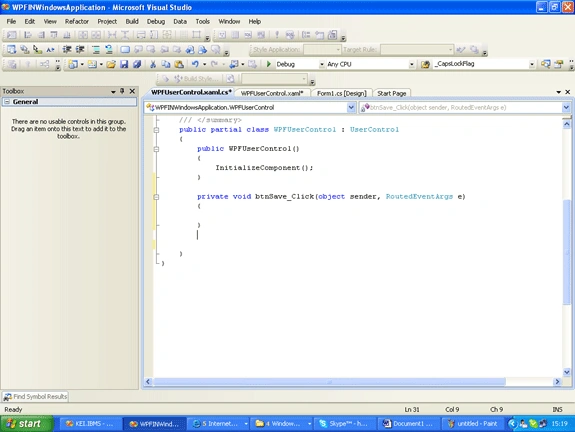This screenshot has height=432, width=575.
Task: Open the Undo history dropdown arrow
Action: [x=204, y=64]
